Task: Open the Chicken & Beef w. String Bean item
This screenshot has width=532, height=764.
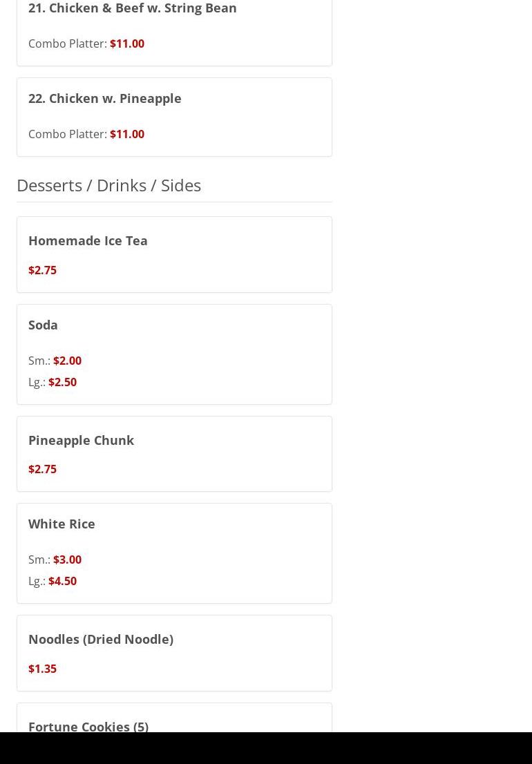Action: [132, 8]
